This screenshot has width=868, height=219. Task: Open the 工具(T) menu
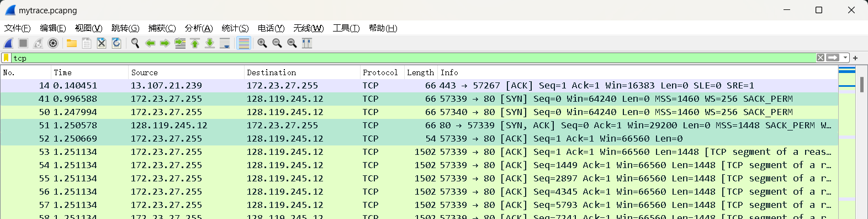[x=346, y=28]
